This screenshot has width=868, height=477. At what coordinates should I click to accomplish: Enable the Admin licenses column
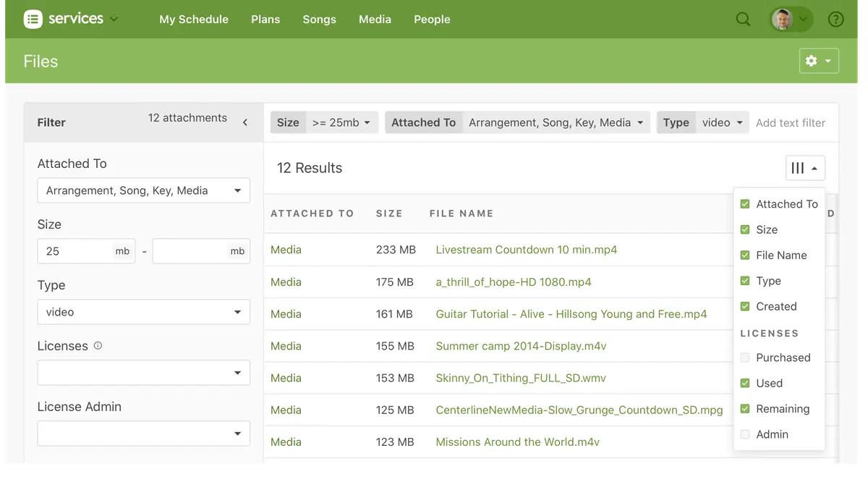[745, 434]
